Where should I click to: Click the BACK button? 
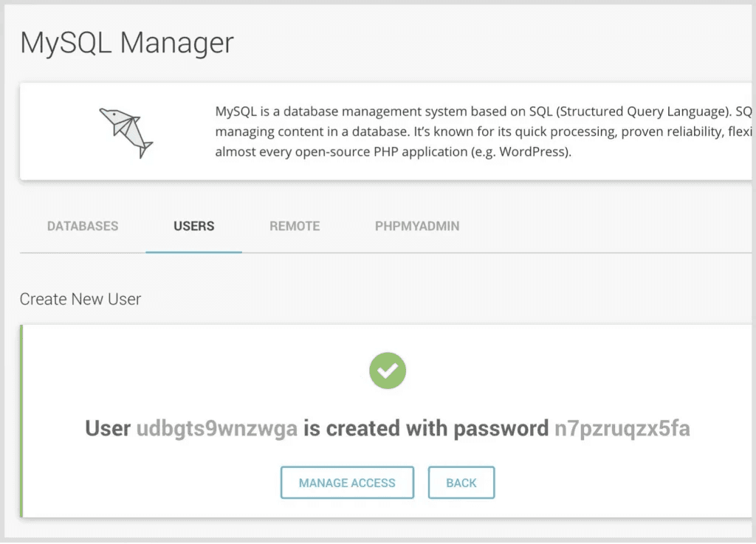(x=461, y=483)
